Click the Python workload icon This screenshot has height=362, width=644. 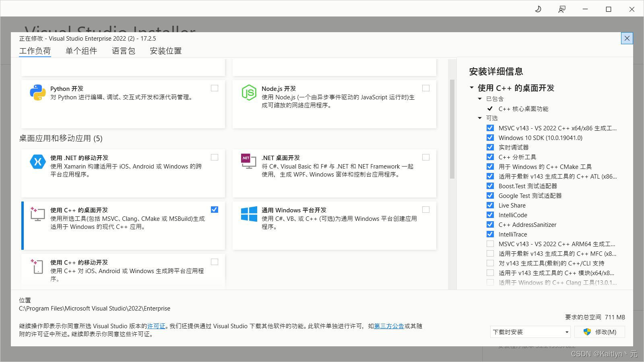pos(37,93)
